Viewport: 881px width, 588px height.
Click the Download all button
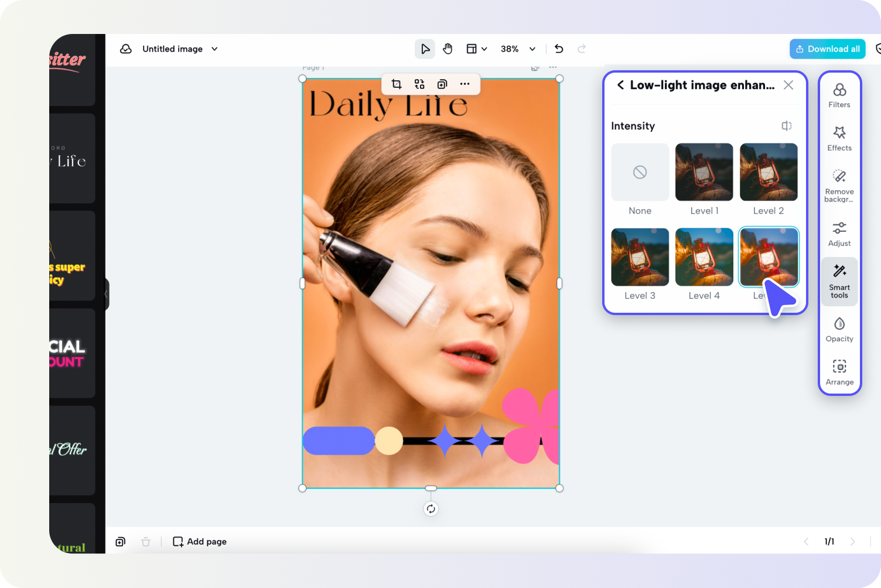click(x=827, y=49)
